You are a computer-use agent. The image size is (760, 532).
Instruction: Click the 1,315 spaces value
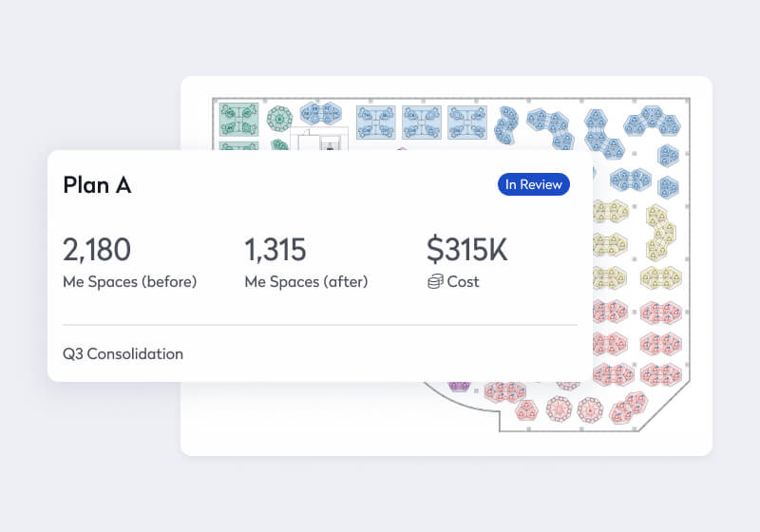coord(275,250)
